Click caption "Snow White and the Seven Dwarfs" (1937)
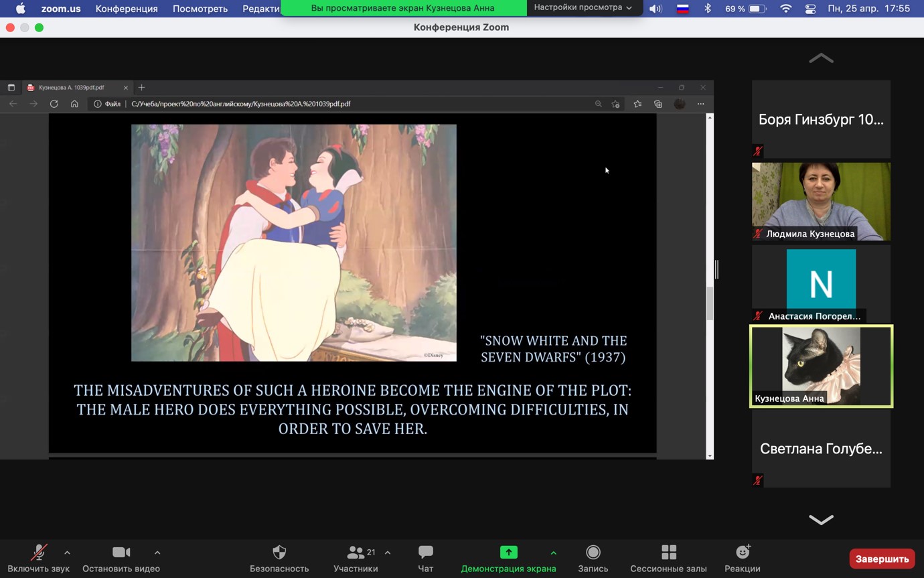 coord(554,349)
